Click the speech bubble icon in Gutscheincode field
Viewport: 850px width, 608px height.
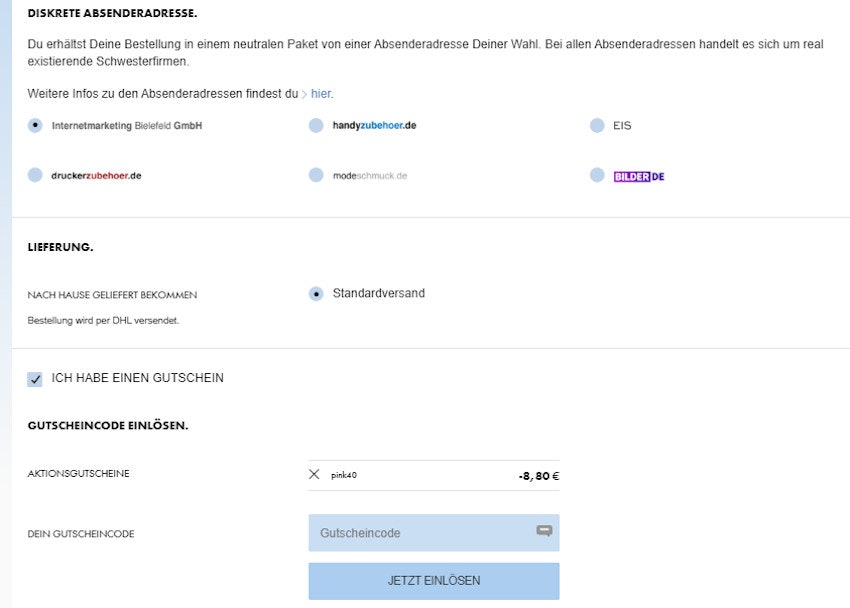coord(544,531)
